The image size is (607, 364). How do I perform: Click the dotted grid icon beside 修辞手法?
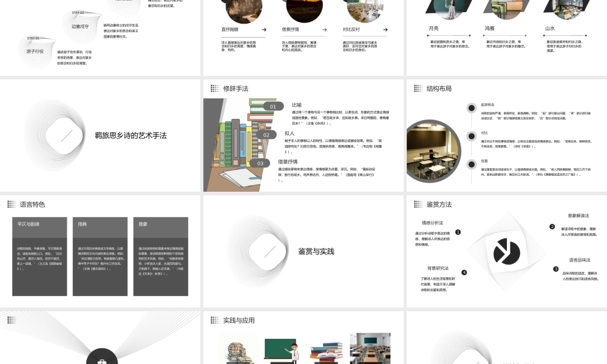tap(215, 89)
